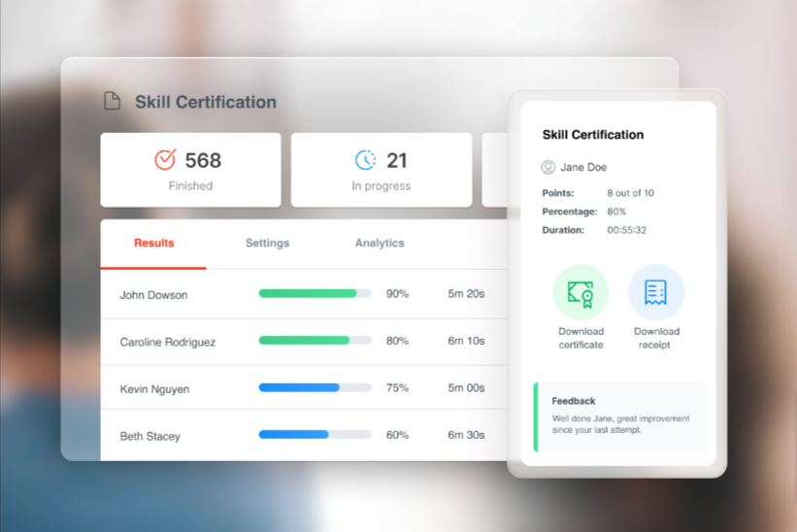
Task: Click the Download receipt label
Action: coord(656,338)
